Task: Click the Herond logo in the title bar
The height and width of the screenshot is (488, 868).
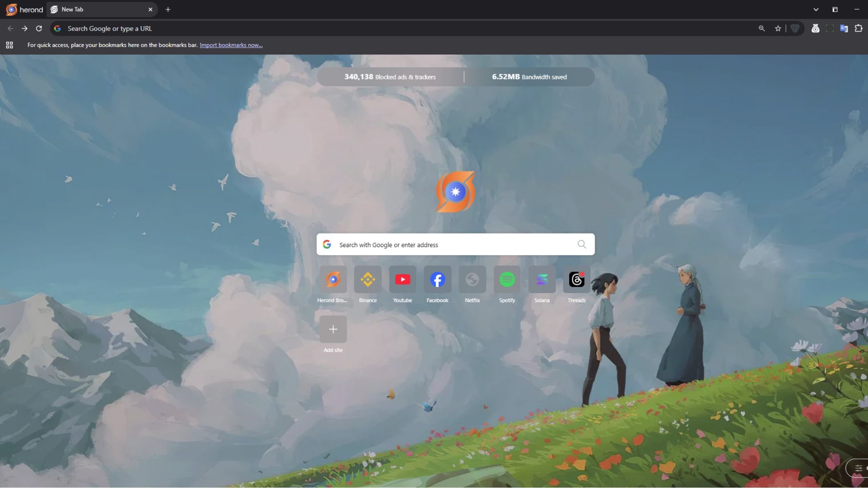Action: tap(11, 9)
